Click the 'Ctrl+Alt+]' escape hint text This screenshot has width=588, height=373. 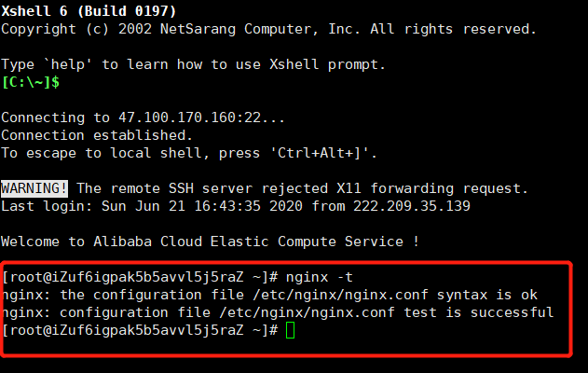319,153
